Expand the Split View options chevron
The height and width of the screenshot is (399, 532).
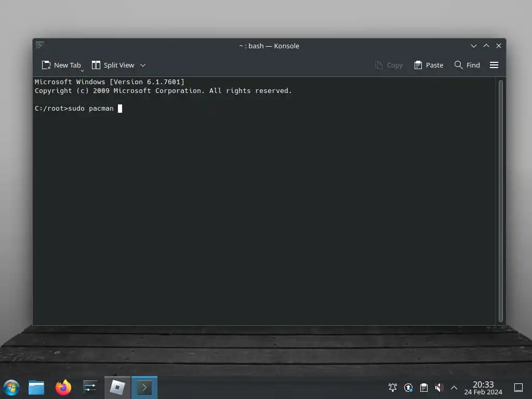pos(143,65)
